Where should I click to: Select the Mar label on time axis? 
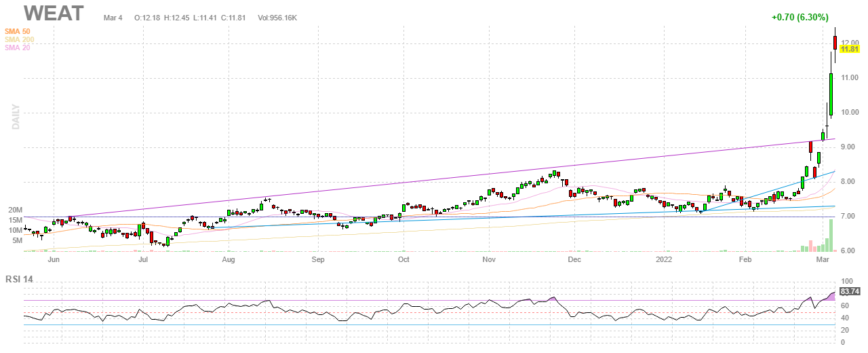tap(823, 259)
